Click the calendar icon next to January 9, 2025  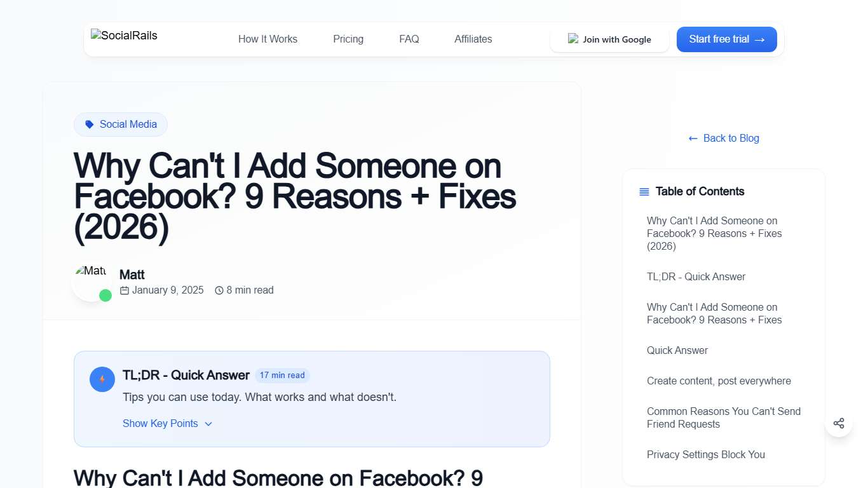point(124,290)
